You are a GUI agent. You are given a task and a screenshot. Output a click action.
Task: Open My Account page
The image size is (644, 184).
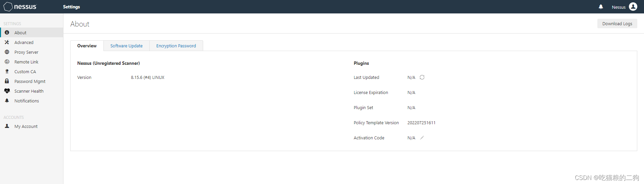click(32, 126)
